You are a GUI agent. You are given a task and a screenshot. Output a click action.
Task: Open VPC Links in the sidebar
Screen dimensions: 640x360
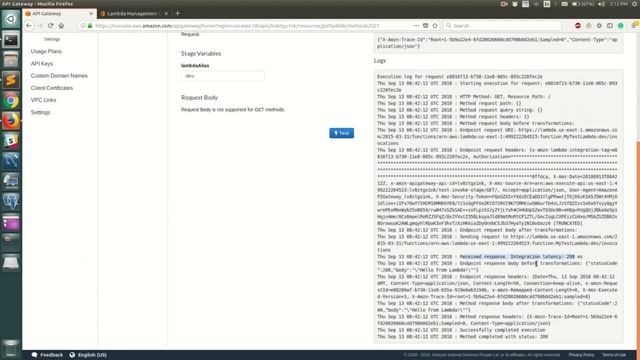(43, 100)
